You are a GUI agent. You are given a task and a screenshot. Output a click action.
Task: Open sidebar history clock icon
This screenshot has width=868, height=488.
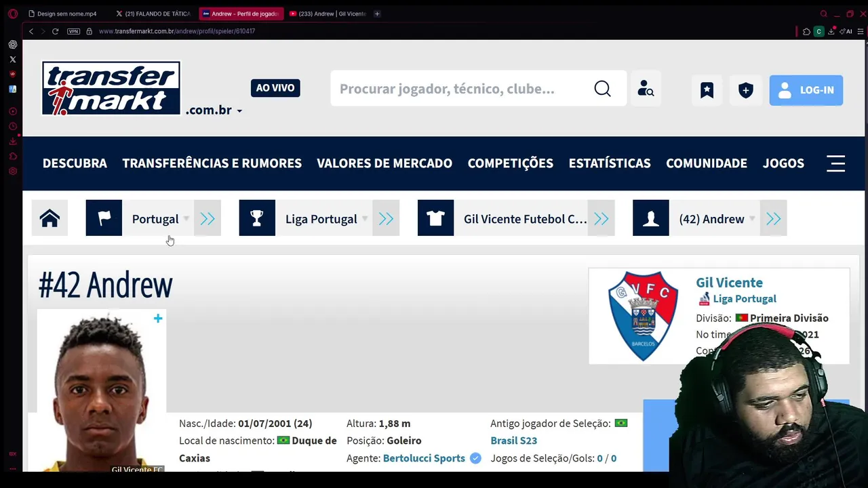point(12,126)
